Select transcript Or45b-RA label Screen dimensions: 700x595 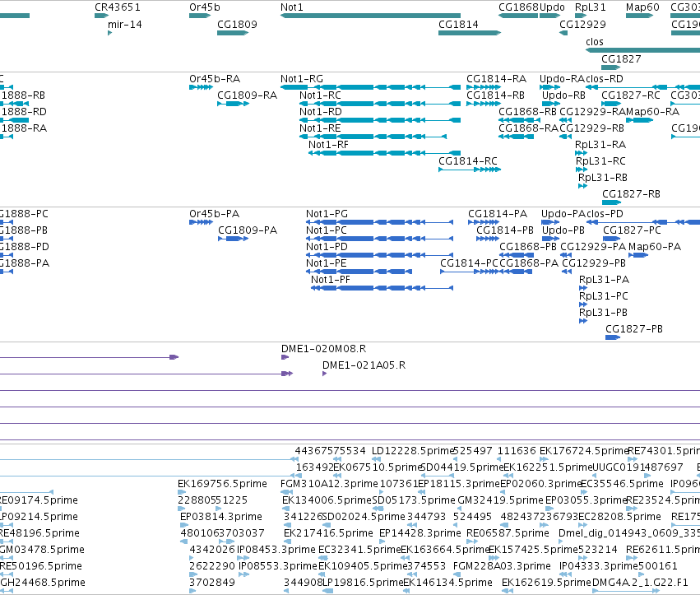point(215,79)
